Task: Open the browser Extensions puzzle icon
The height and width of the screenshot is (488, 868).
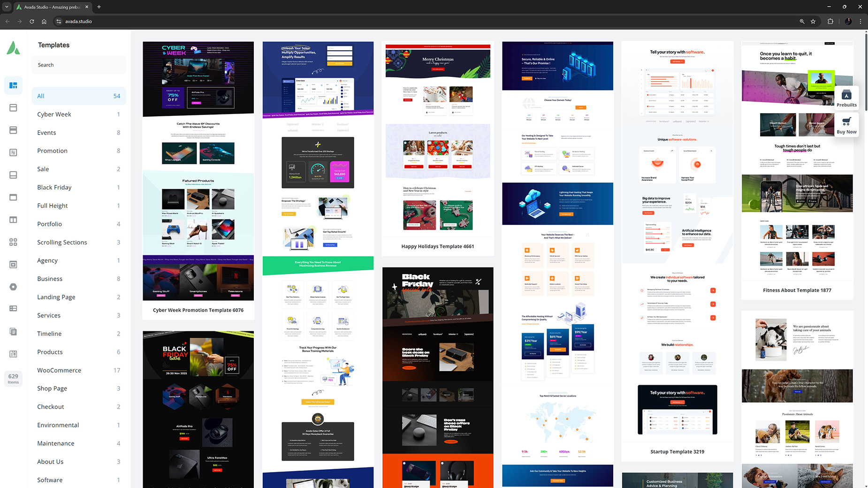Action: (830, 21)
